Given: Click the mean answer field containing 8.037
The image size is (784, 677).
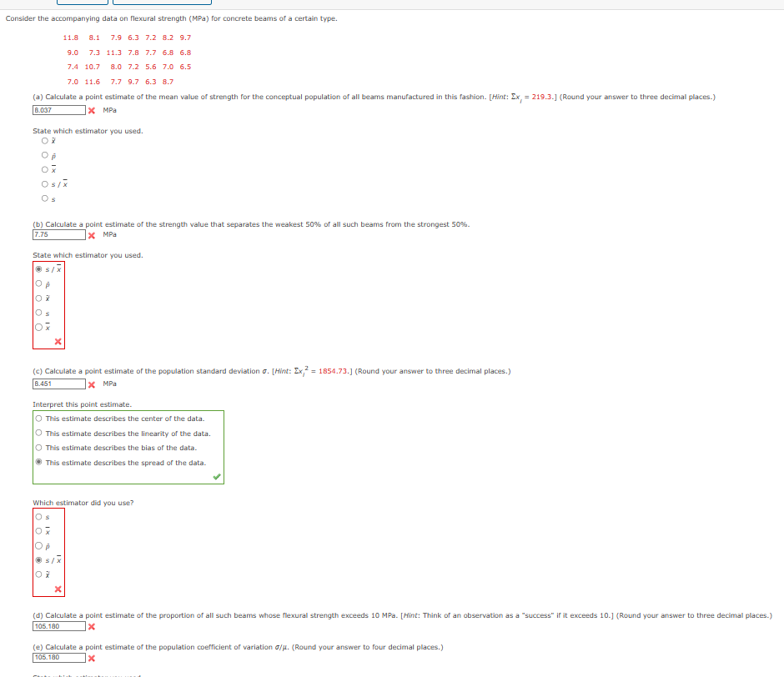Looking at the screenshot, I should [x=59, y=110].
